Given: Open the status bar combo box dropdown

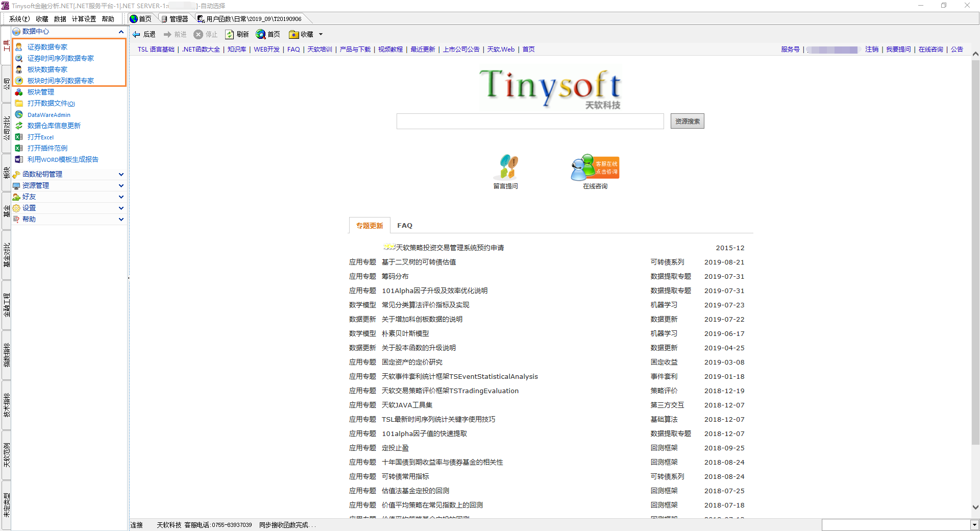Looking at the screenshot, I should point(974,525).
